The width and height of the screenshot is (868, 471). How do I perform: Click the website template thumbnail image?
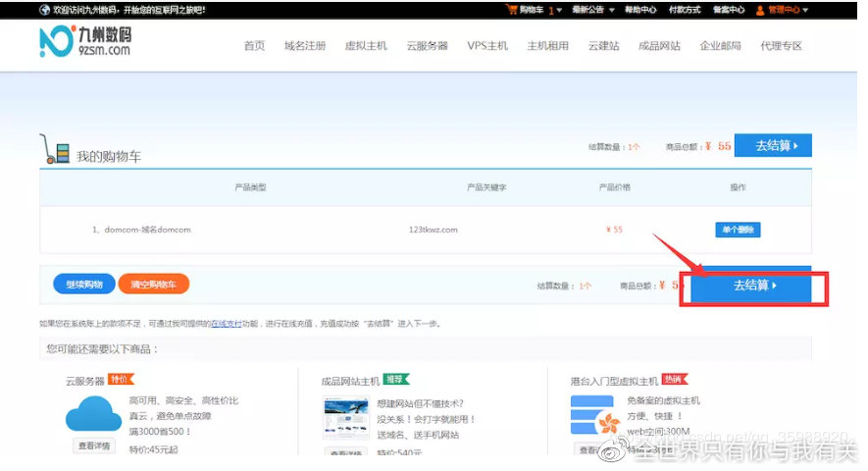344,417
